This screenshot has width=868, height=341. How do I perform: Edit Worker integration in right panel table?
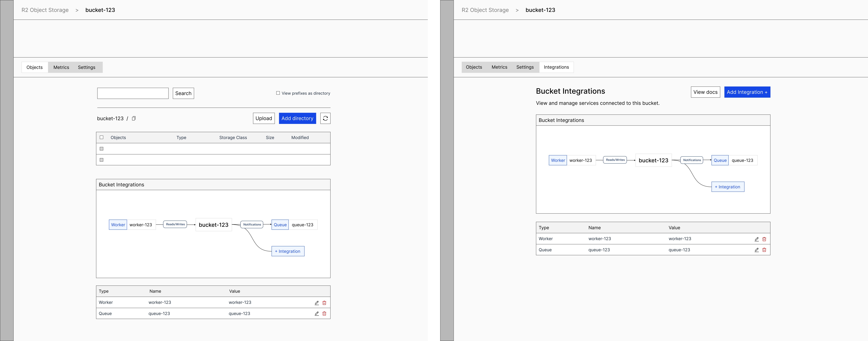point(756,239)
